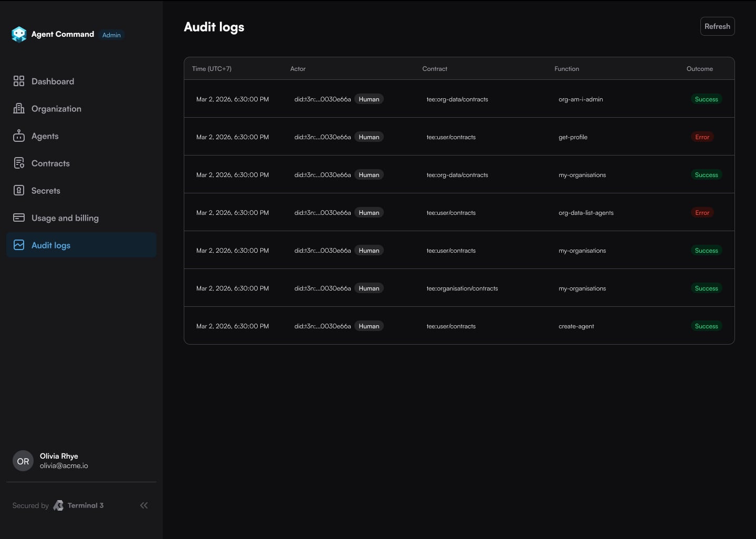The width and height of the screenshot is (756, 539).
Task: Click actor DID in org-am-i-admin row
Action: pyautogui.click(x=322, y=99)
